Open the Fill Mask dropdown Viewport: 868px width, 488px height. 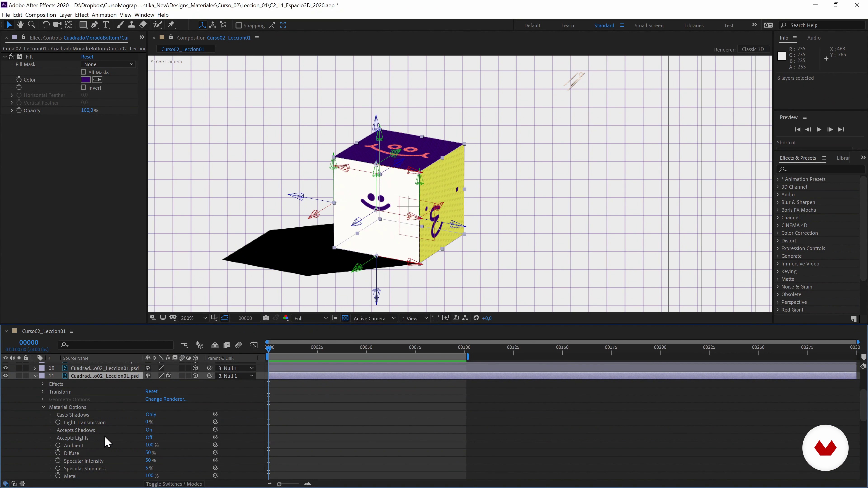[108, 64]
